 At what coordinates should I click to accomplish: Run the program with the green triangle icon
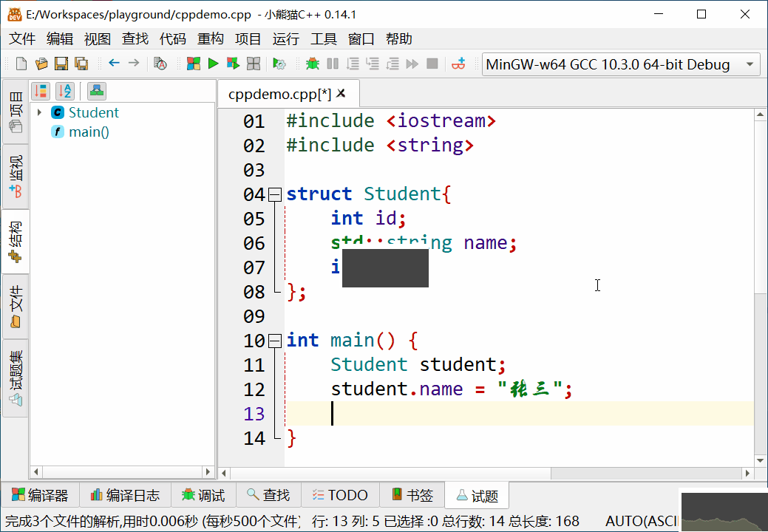[213, 64]
